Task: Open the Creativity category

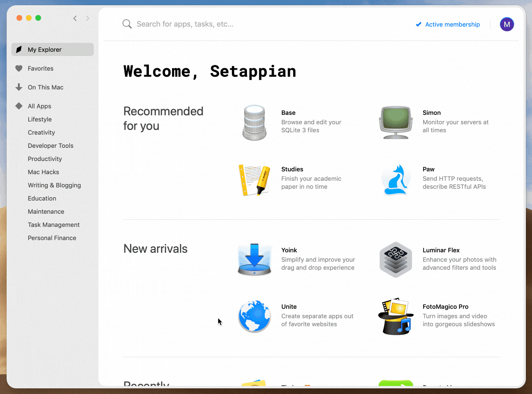Action: coord(41,133)
